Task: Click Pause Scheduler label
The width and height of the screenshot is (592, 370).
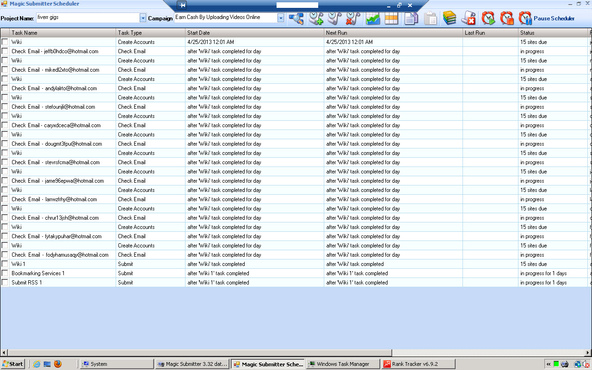Action: pyautogui.click(x=554, y=18)
